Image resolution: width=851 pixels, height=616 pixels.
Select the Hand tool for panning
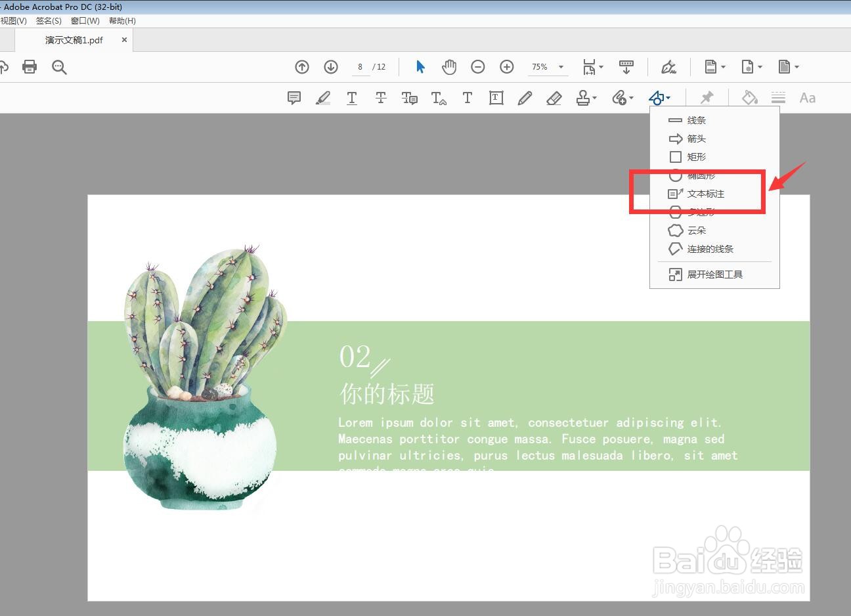coord(449,66)
